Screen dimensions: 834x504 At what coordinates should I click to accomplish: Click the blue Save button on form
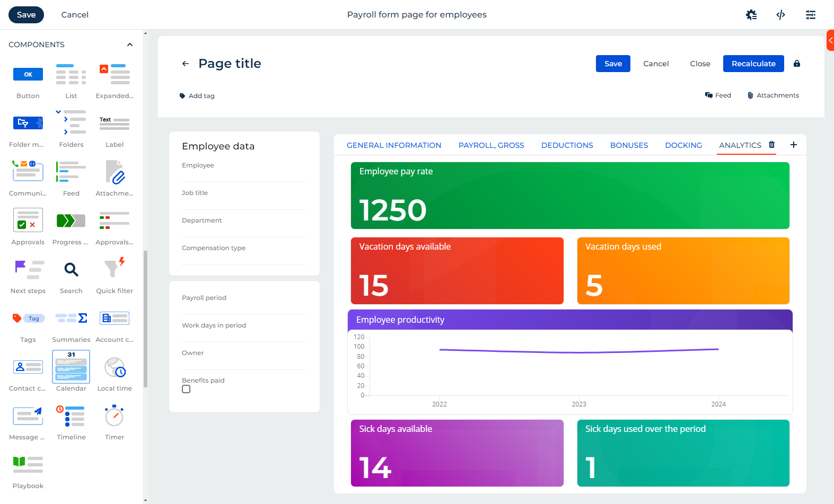[x=613, y=64]
